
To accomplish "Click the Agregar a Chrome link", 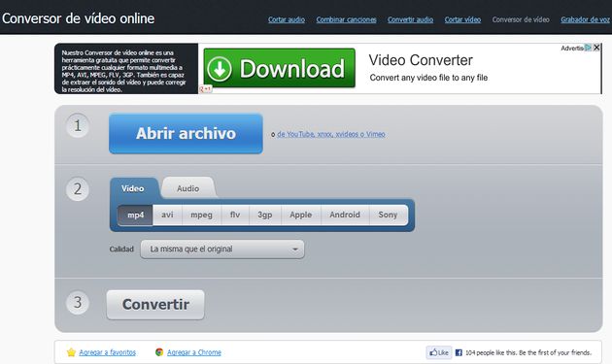I will (194, 352).
